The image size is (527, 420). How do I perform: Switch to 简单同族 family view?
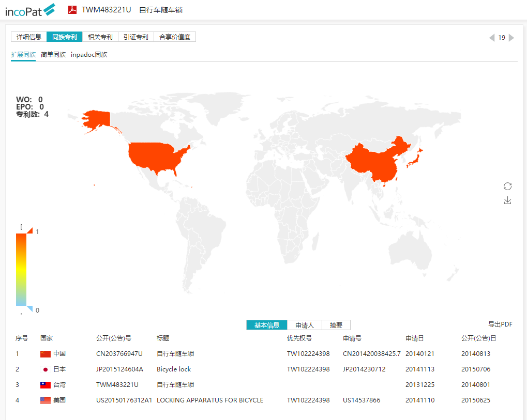click(53, 54)
